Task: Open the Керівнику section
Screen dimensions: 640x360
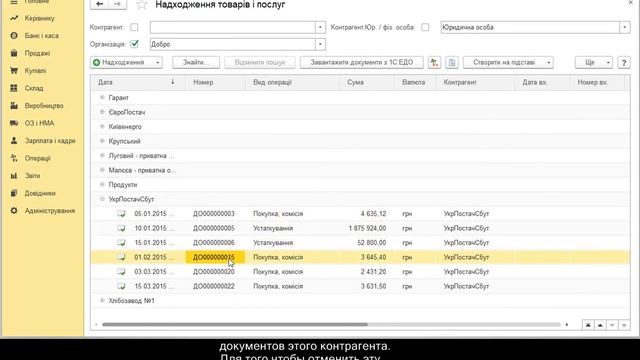Action: (x=39, y=18)
